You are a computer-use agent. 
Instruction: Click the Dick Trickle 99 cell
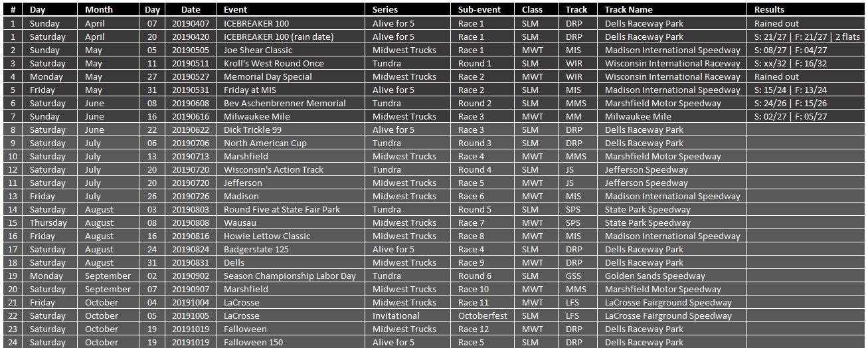tap(294, 130)
